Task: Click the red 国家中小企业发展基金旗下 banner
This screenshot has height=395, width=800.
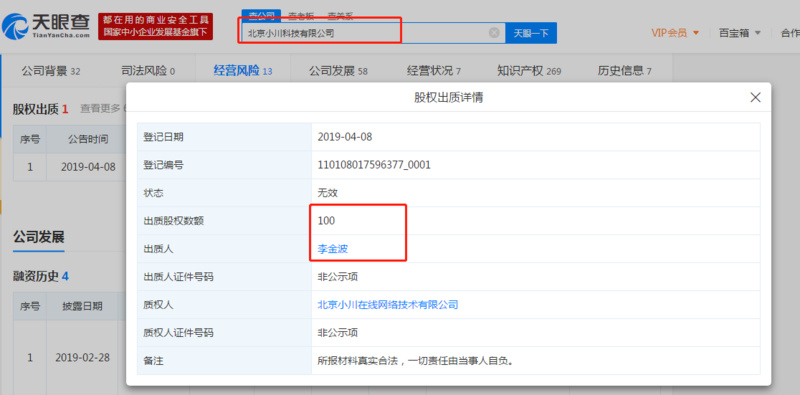Action: pos(156,33)
